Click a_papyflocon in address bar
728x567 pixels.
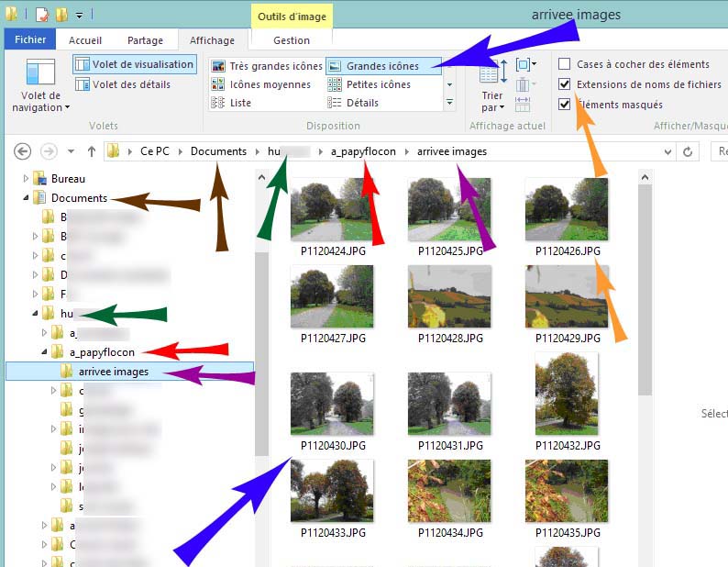pos(363,151)
